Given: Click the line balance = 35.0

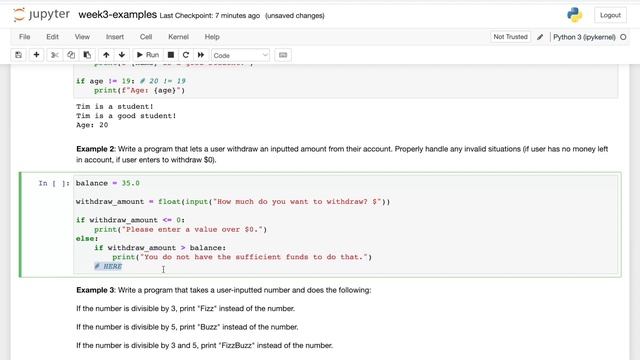Looking at the screenshot, I should [x=108, y=183].
